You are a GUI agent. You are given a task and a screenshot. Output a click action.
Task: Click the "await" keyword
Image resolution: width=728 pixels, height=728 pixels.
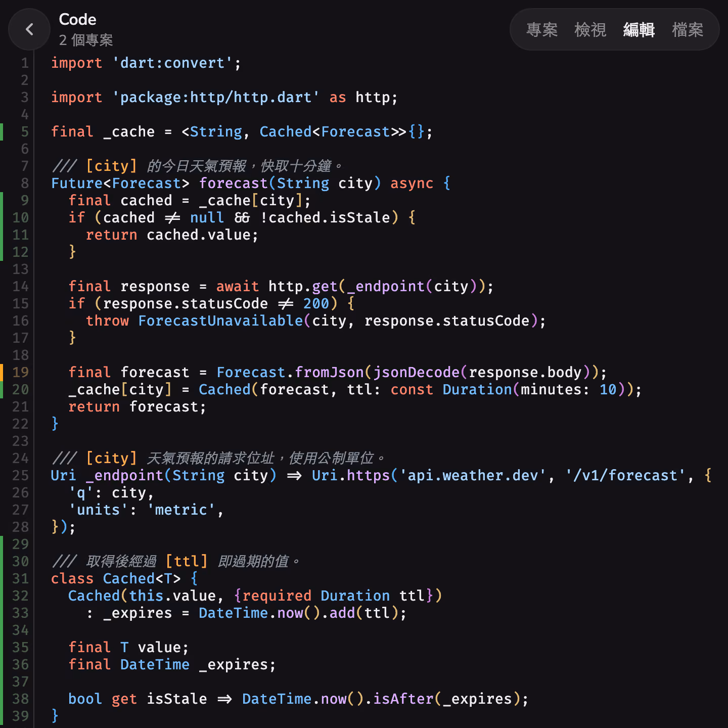[238, 286]
